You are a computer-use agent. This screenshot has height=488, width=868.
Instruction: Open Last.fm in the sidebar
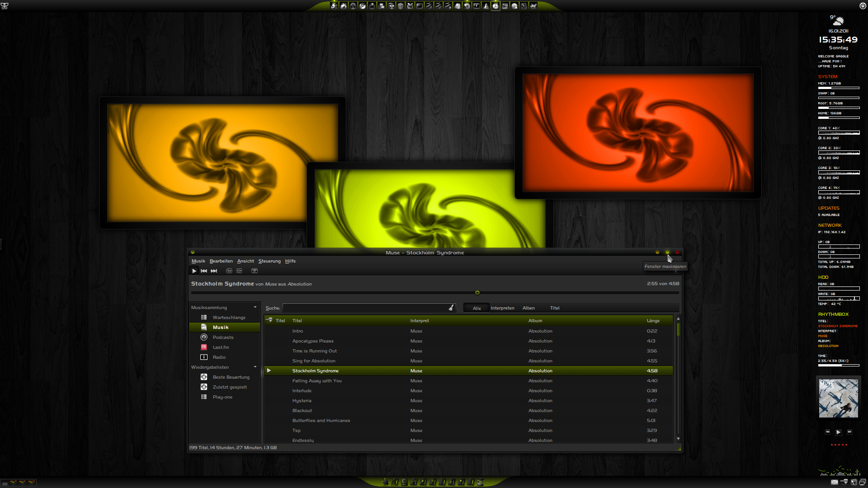click(x=225, y=347)
